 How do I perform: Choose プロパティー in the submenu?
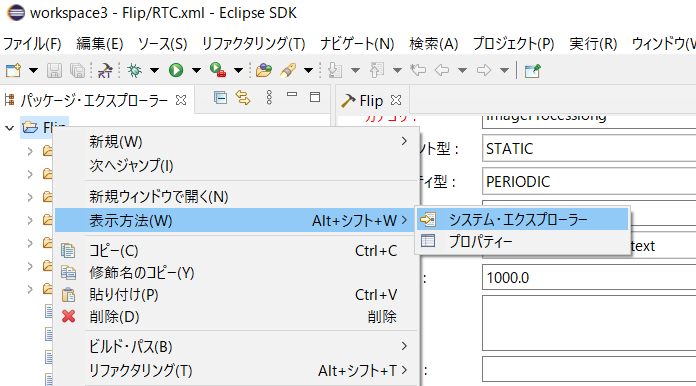click(522, 241)
